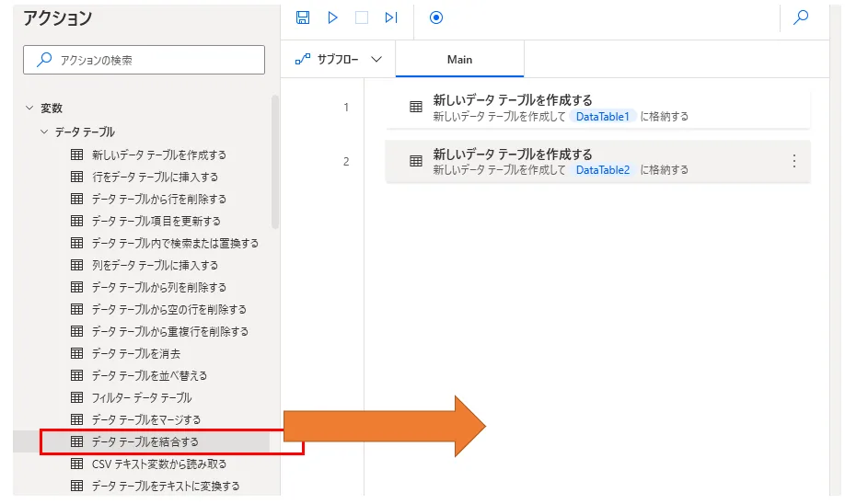Collapse the データ テーブル group
This screenshot has width=845, height=504.
[x=43, y=132]
